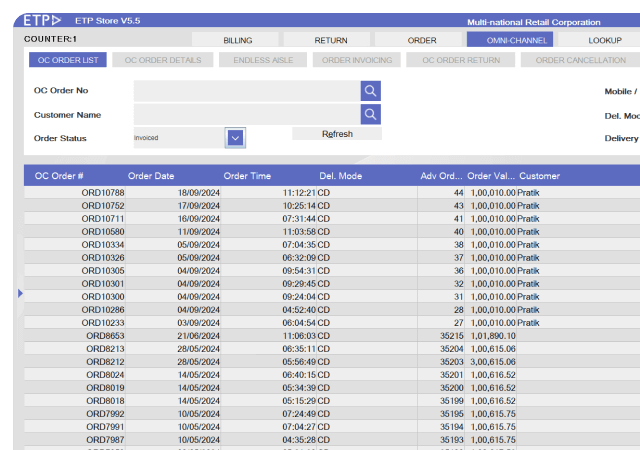
Task: Click the Order Val... column header
Action: 491,176
